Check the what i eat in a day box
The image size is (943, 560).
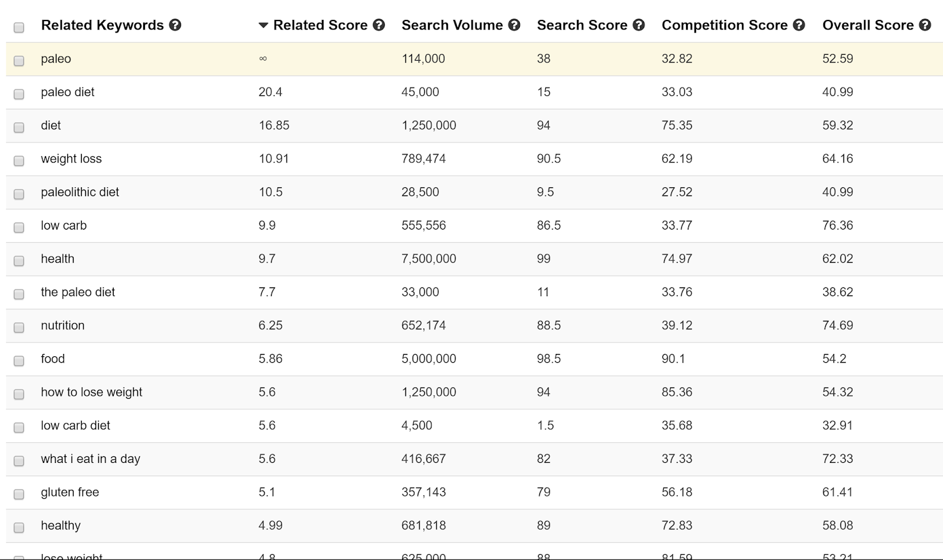(x=19, y=461)
